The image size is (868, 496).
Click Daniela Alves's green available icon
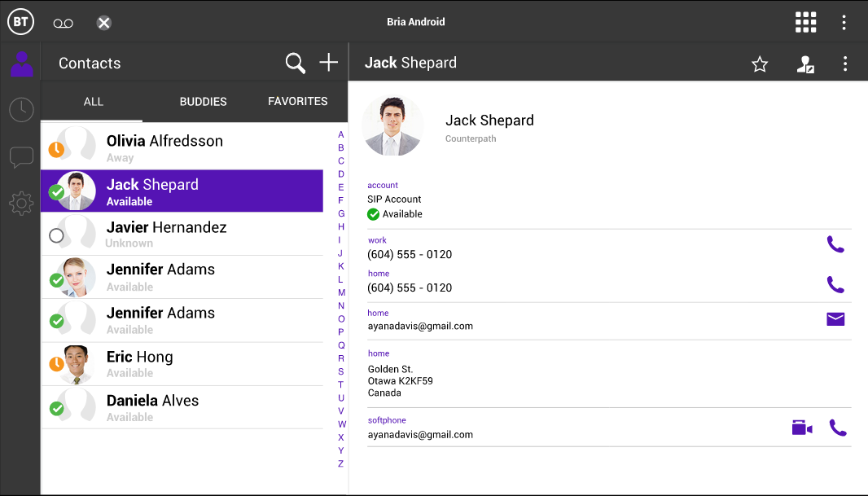[x=56, y=409]
